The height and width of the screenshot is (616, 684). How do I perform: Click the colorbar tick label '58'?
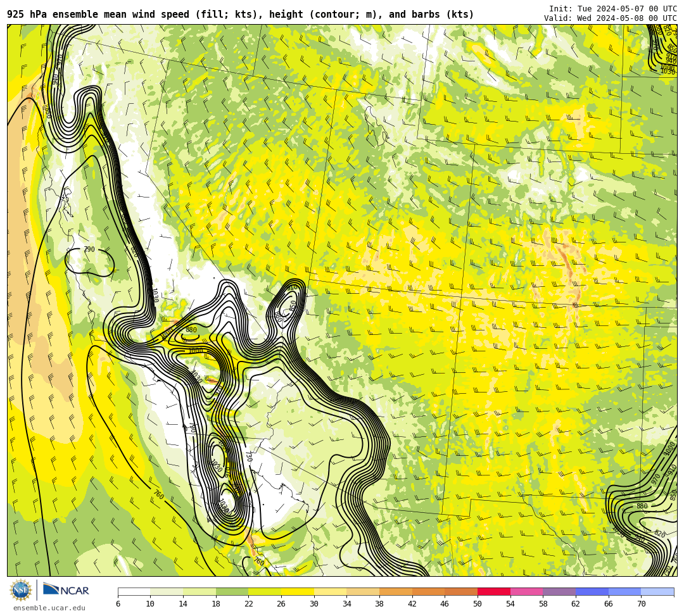point(543,604)
